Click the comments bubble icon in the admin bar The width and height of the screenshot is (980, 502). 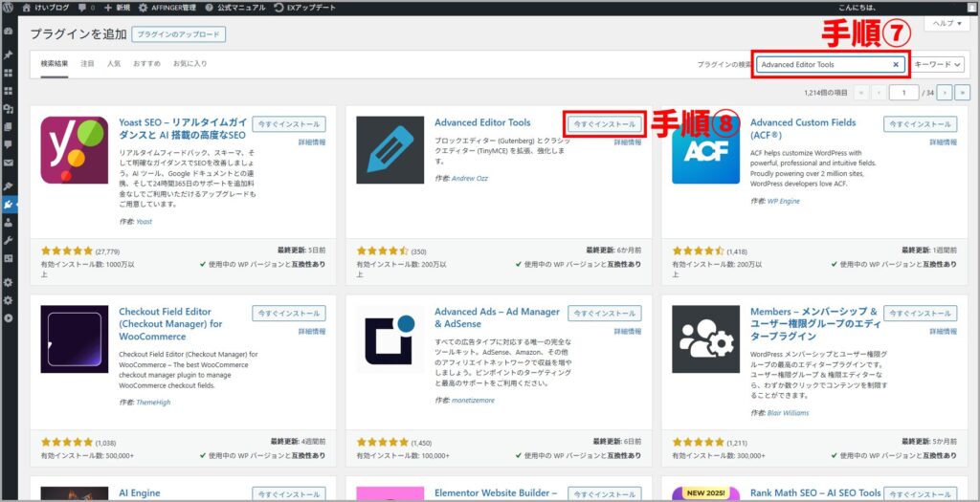pyautogui.click(x=83, y=7)
